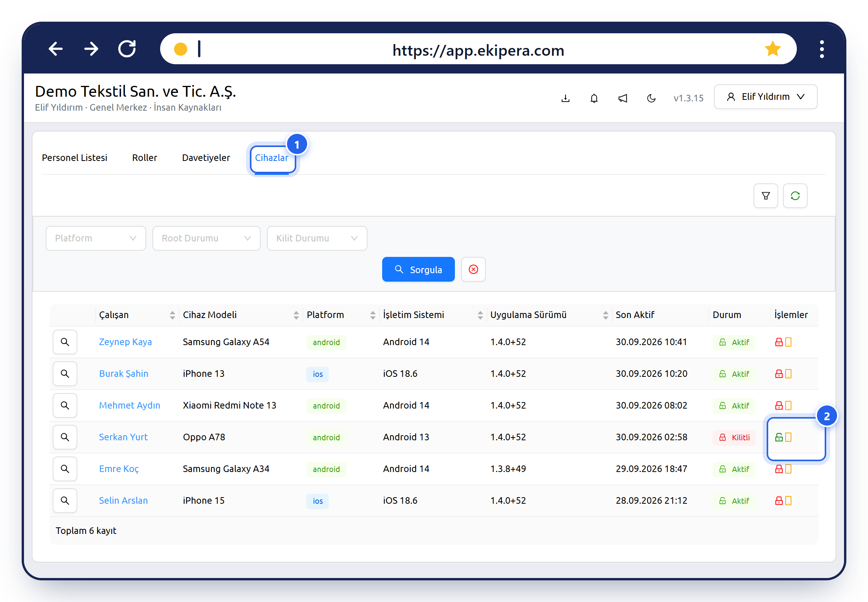Lock Selin Arslan's iPhone 15
Image resolution: width=868 pixels, height=602 pixels.
coord(779,501)
